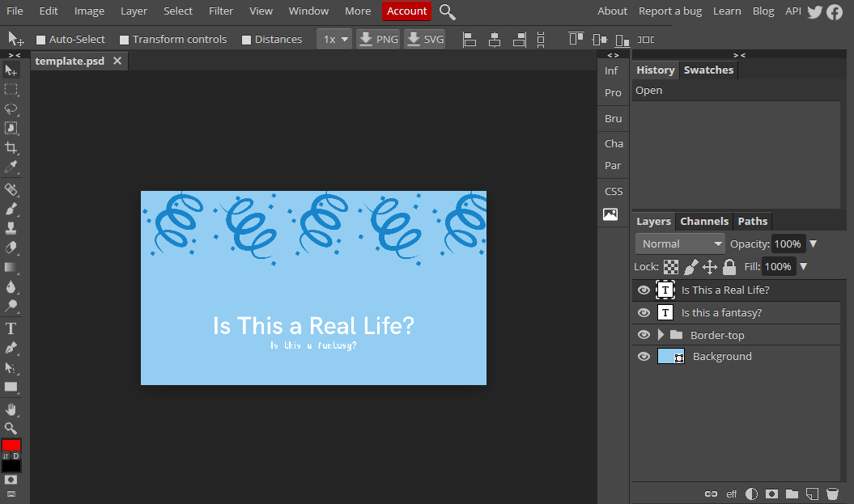Select the Rectangle shape tool
Image resolution: width=854 pixels, height=504 pixels.
click(11, 387)
